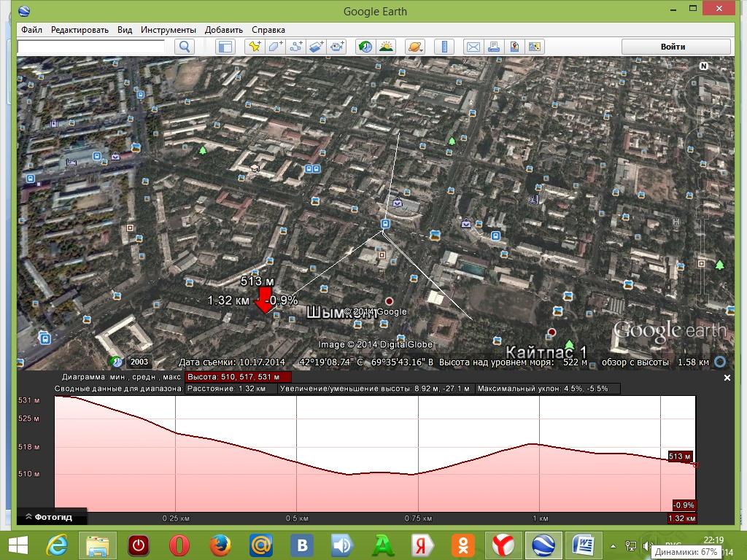Open the Файл menu
The image size is (747, 560).
pyautogui.click(x=31, y=29)
